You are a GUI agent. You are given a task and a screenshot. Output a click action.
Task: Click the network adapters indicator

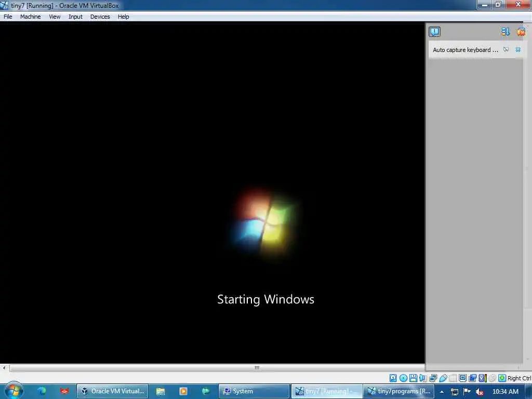click(433, 378)
